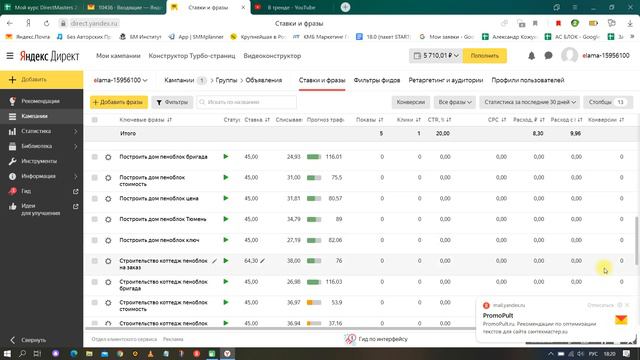Open Фильтры button
This screenshot has width=640, height=360.
tap(172, 102)
